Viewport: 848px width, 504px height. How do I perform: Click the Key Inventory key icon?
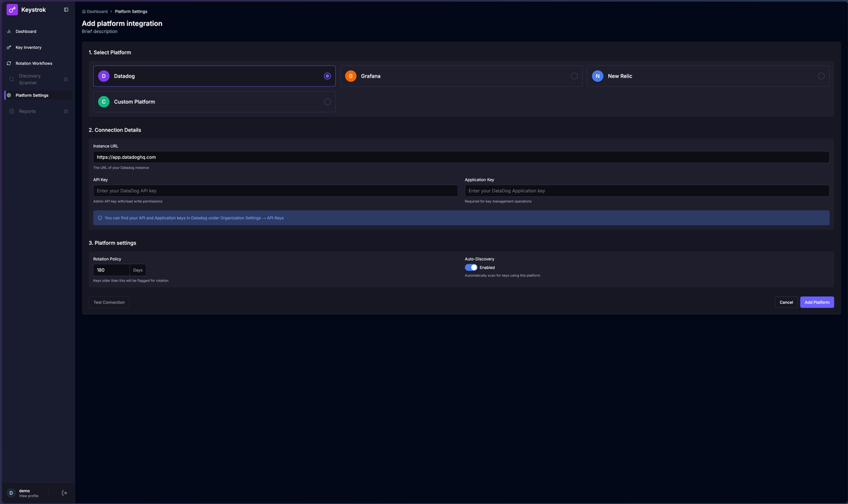[x=9, y=48]
